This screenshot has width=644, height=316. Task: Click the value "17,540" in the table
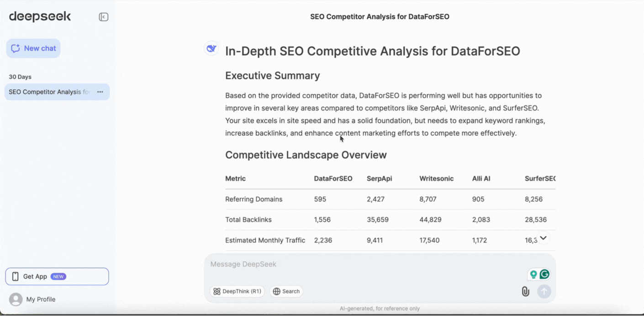click(430, 241)
